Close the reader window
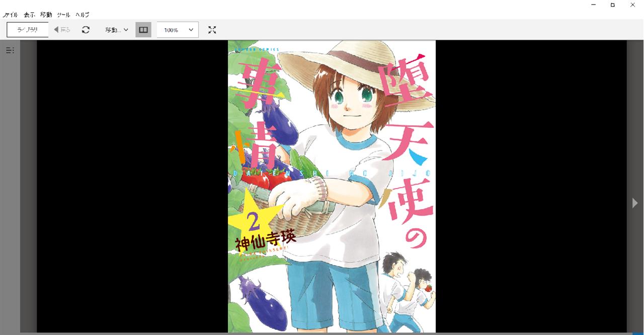Viewport: 644px width, 335px height. [x=632, y=5]
